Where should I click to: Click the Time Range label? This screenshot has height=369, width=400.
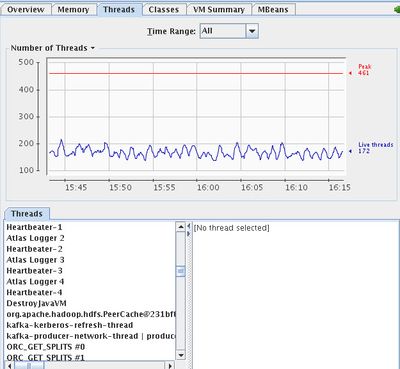click(171, 31)
